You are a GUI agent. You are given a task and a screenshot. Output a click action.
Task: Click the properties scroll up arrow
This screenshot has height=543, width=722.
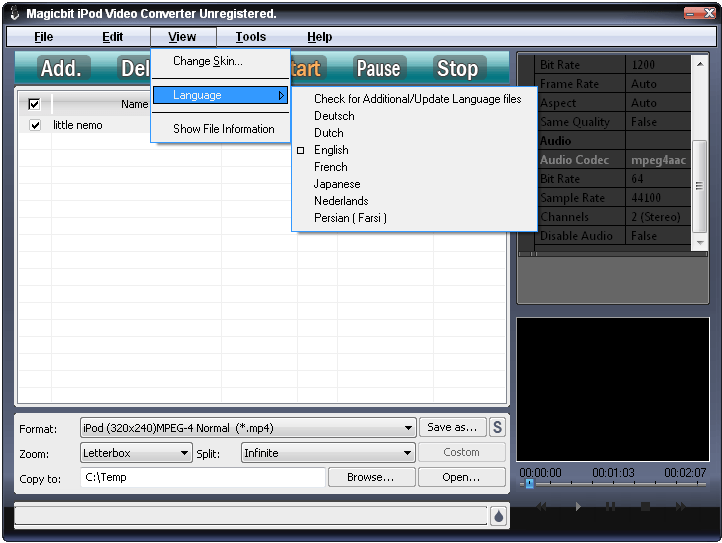tap(700, 64)
